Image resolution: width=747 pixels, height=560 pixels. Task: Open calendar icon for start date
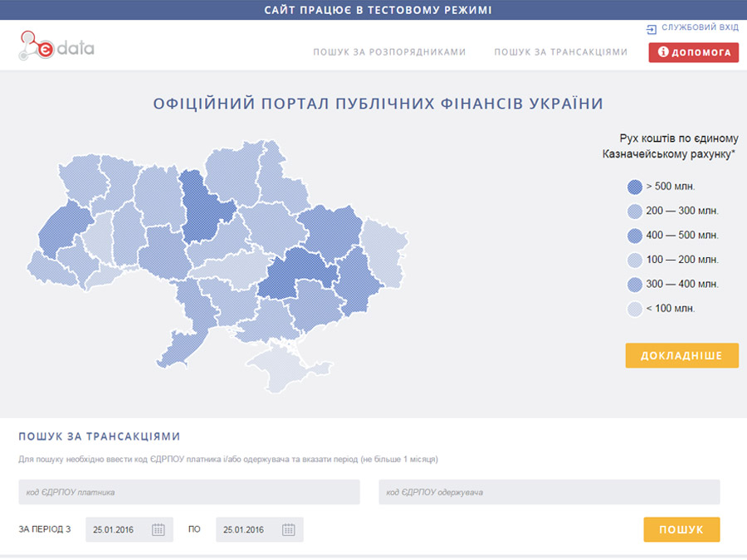coord(159,530)
